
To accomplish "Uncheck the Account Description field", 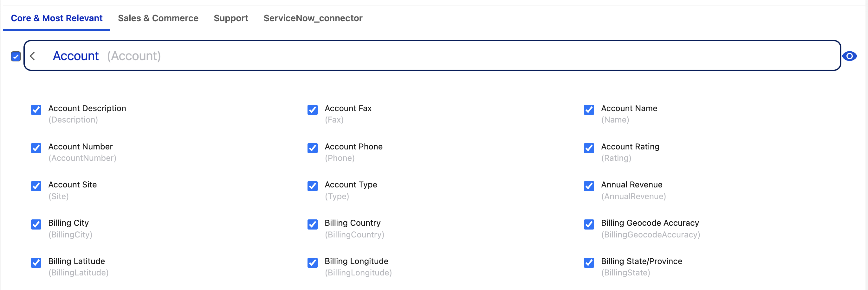I will pos(36,110).
